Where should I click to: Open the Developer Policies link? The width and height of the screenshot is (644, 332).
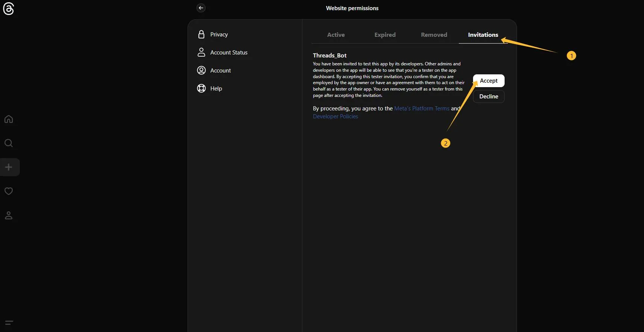[x=336, y=116]
